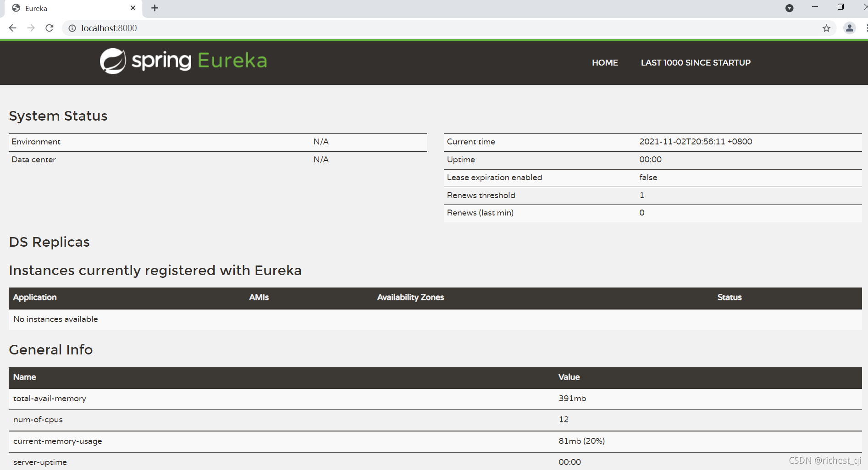Restore the browser window size
868x470 pixels.
[x=840, y=7]
